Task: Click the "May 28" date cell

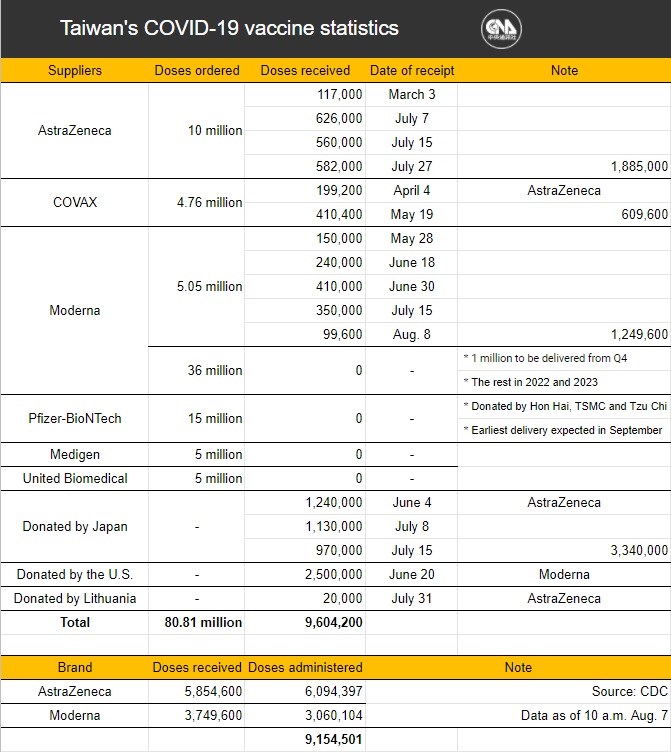Action: (x=412, y=238)
